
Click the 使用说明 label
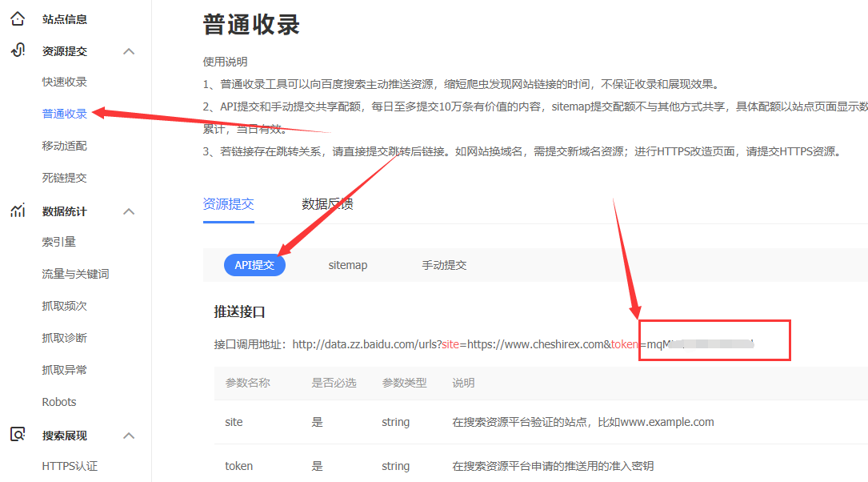pos(226,62)
